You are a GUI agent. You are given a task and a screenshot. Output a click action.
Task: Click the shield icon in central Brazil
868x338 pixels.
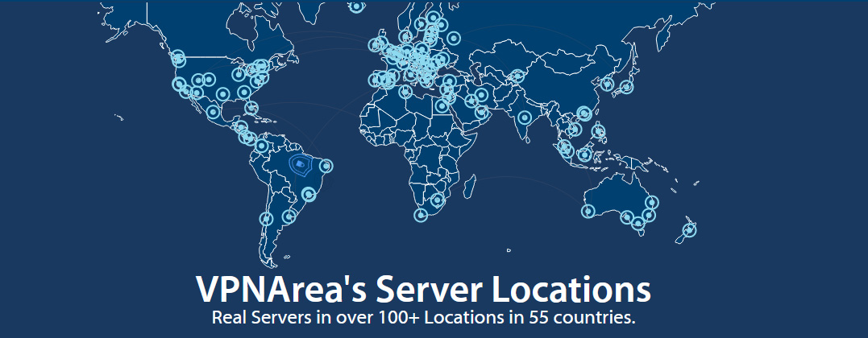300,165
